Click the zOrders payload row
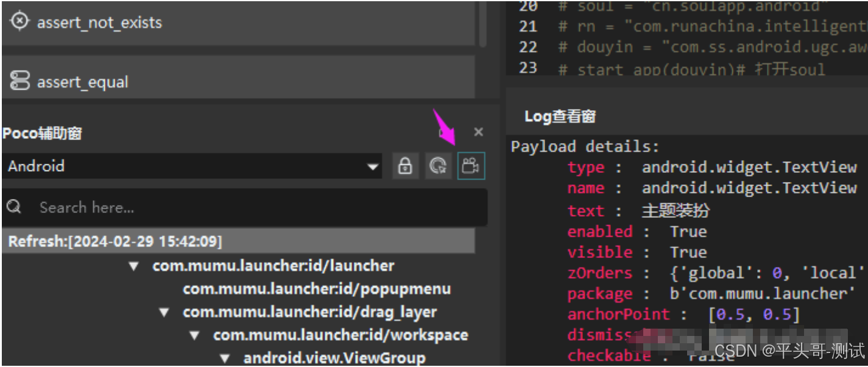 [716, 273]
